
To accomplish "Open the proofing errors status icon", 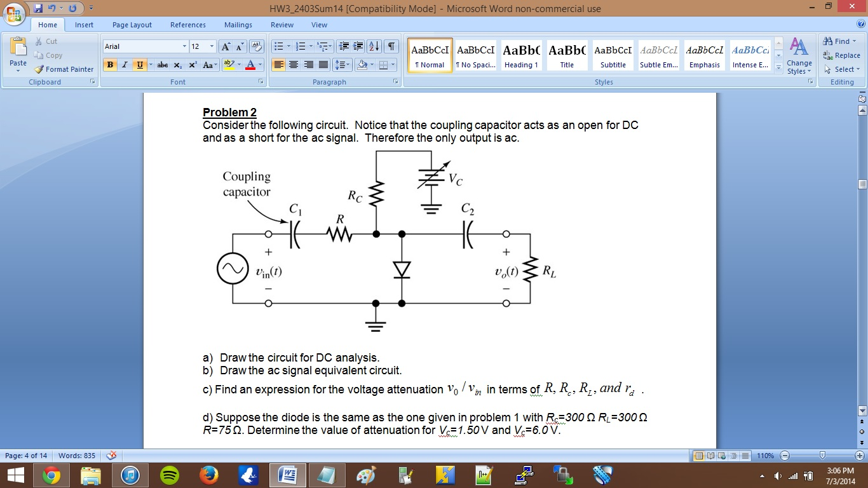I will point(111,456).
